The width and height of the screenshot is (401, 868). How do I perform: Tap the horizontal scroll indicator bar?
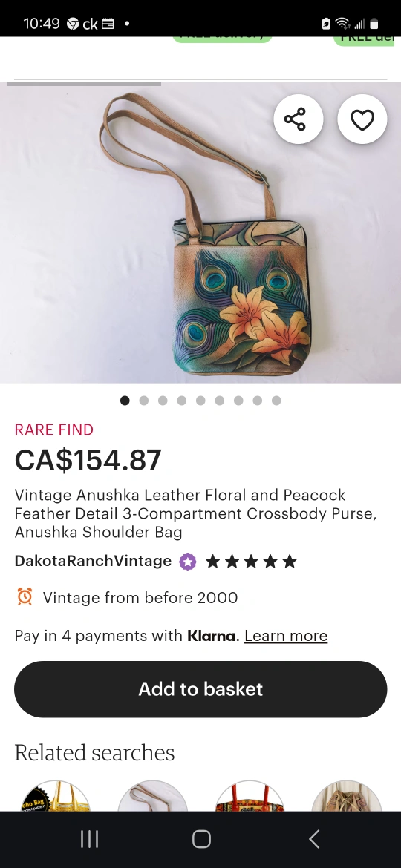click(84, 84)
